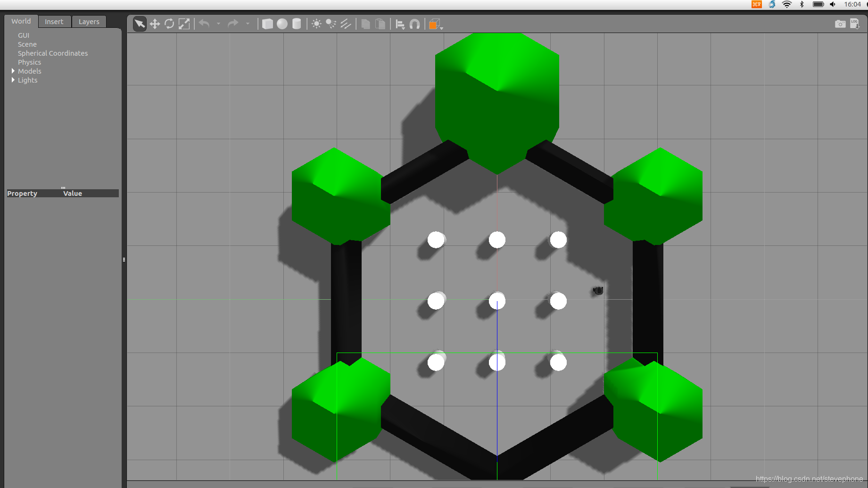Screen dimensions: 868x488
Task: Expand the Lights tree node arrow
Action: (13, 80)
